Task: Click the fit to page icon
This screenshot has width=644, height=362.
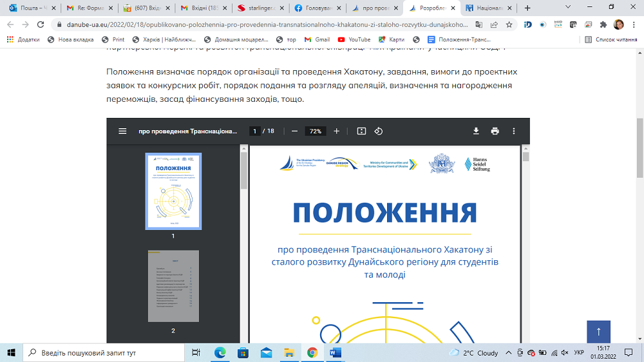Action: coord(361,131)
